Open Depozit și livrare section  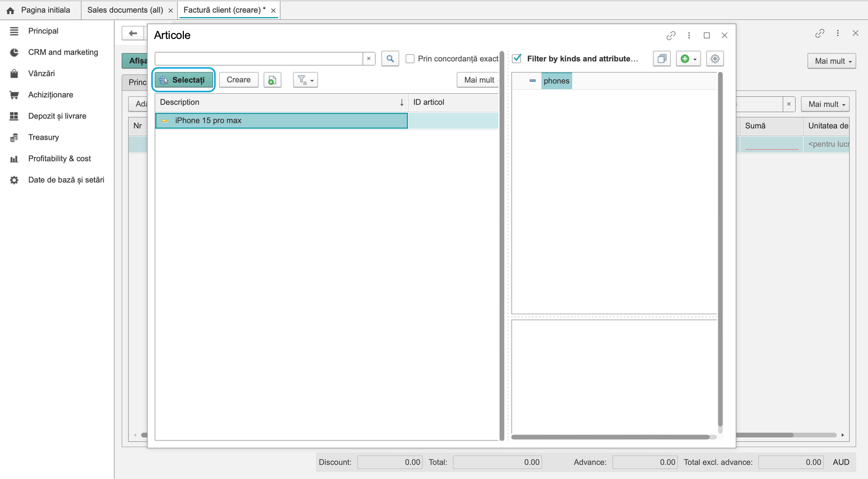57,116
